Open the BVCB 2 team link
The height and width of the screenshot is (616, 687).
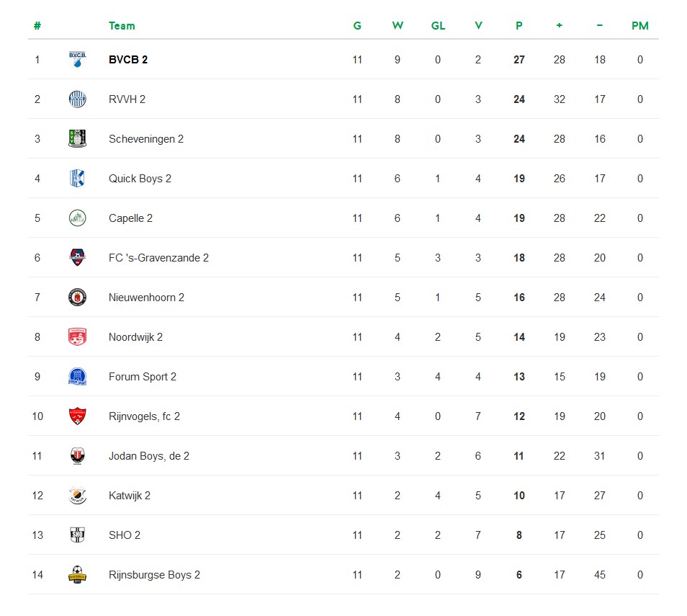point(128,60)
